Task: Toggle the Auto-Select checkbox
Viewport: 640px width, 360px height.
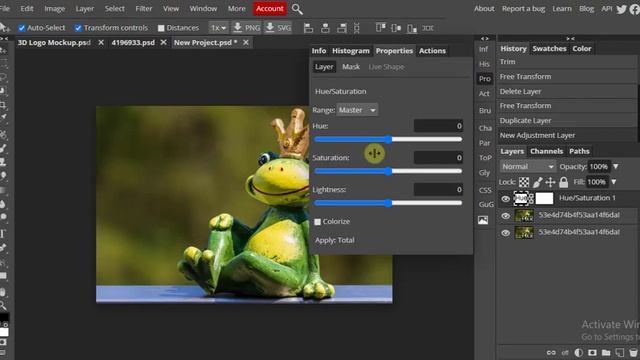Action: pos(22,28)
